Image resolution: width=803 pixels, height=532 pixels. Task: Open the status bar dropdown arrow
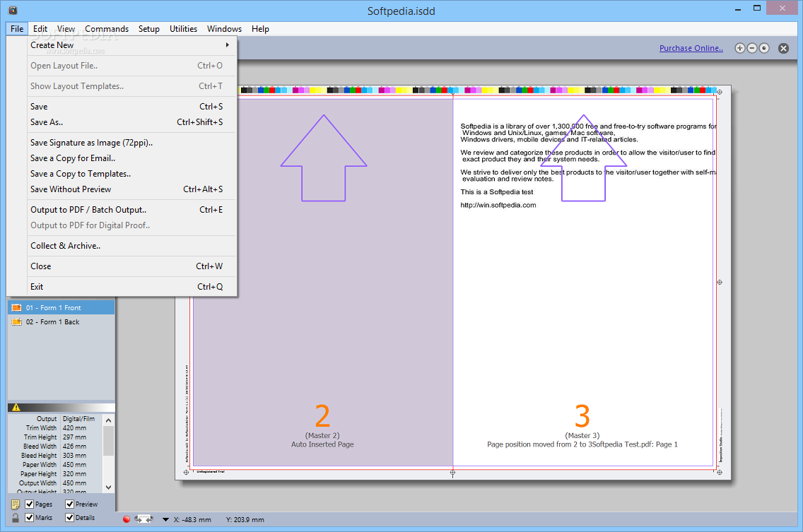165,520
